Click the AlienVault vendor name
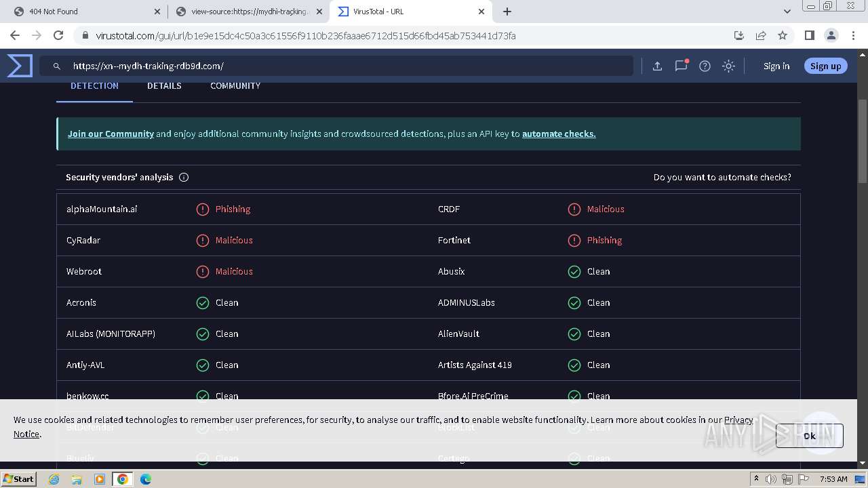Screen dimensions: 868x488 coord(458,333)
